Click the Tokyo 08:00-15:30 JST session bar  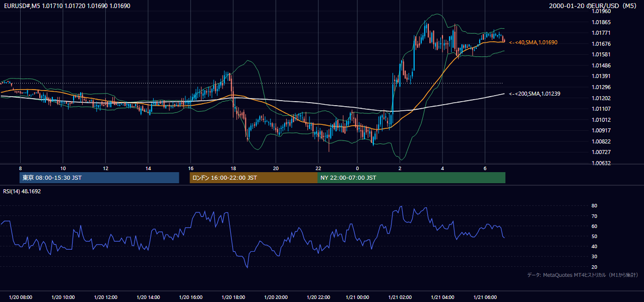(x=99, y=178)
